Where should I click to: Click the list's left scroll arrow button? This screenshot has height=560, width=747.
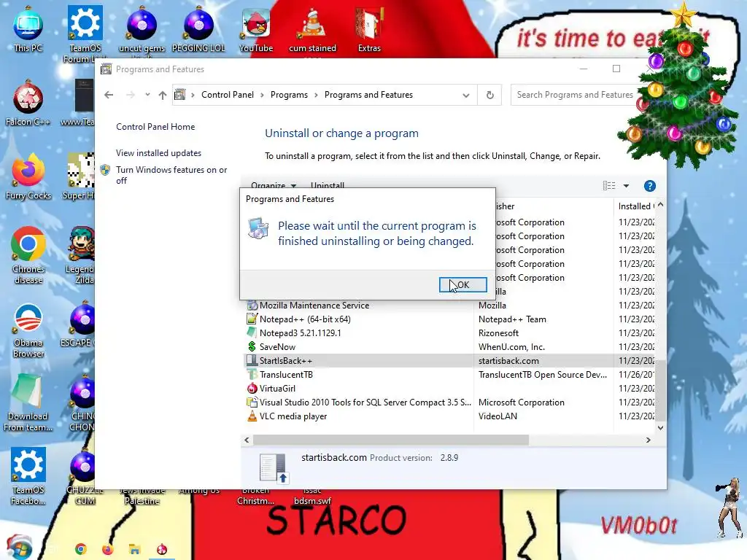[247, 440]
